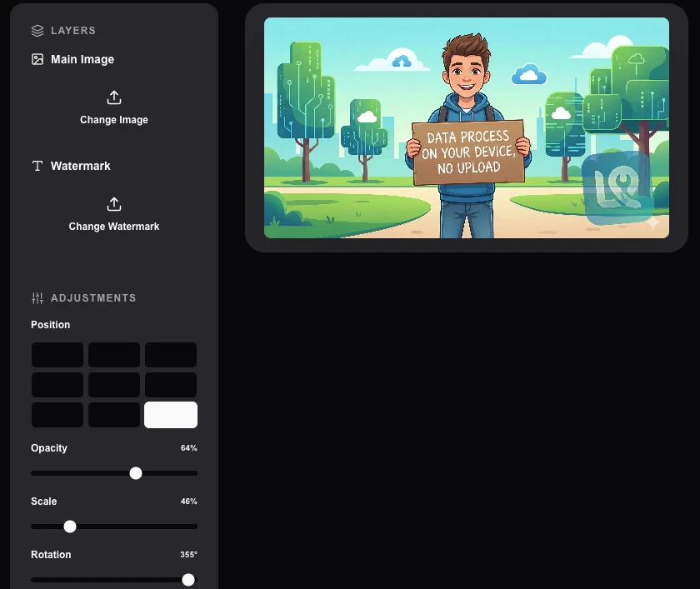Click the sparkle icon near the preview corner

coord(653,222)
